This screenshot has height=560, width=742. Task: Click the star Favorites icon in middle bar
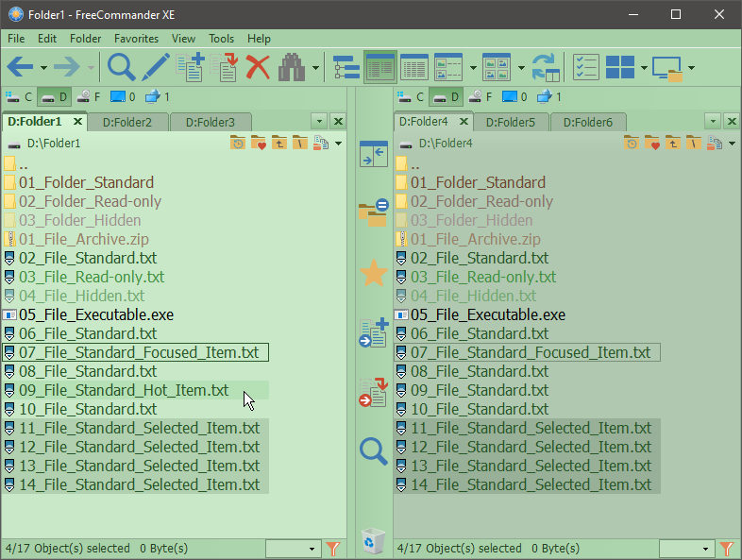(x=374, y=274)
